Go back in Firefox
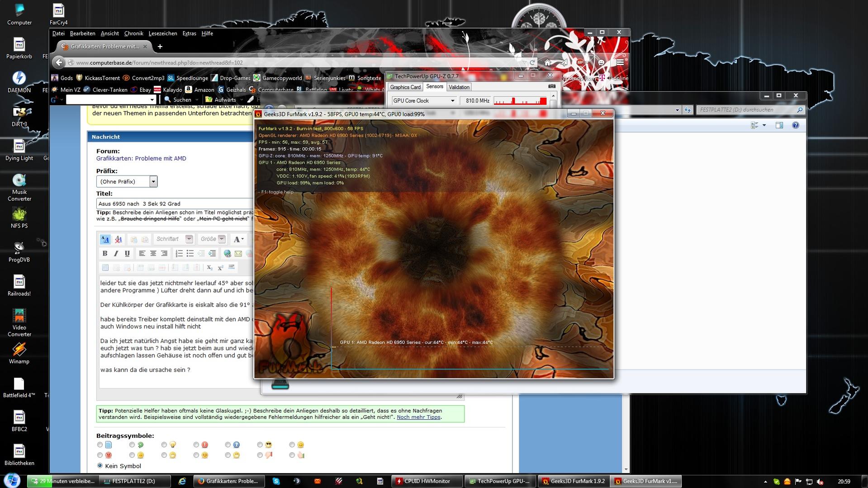 59,62
